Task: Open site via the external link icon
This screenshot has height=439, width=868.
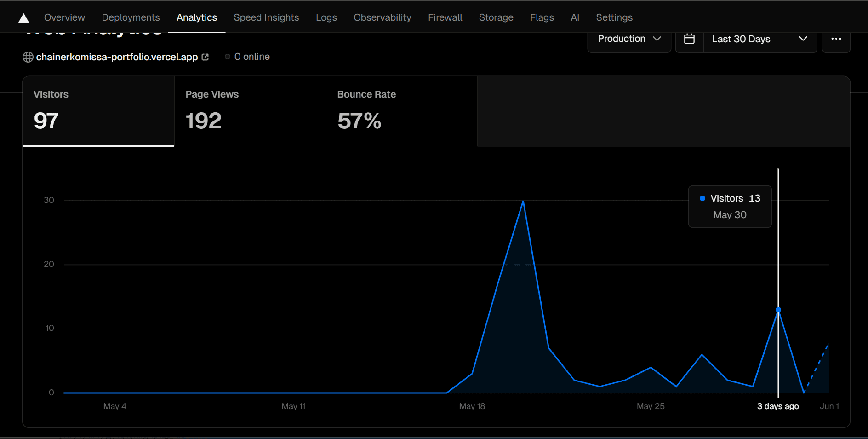Action: pyautogui.click(x=205, y=57)
